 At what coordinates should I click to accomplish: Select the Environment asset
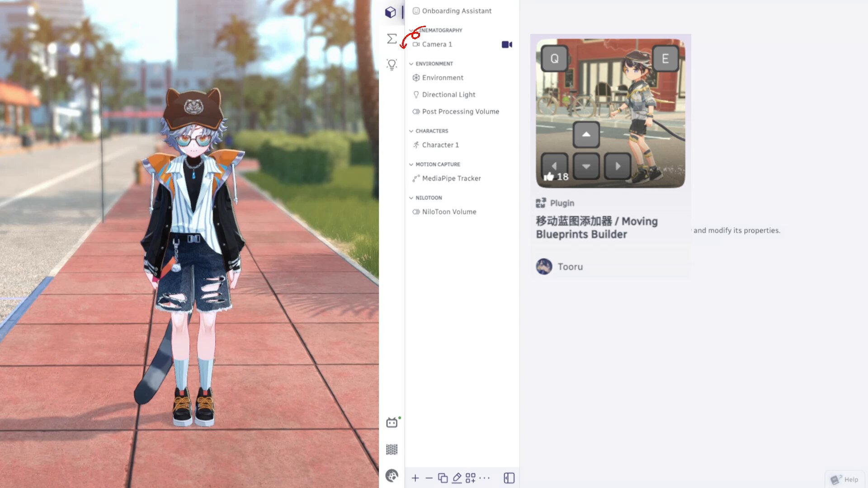462,78
